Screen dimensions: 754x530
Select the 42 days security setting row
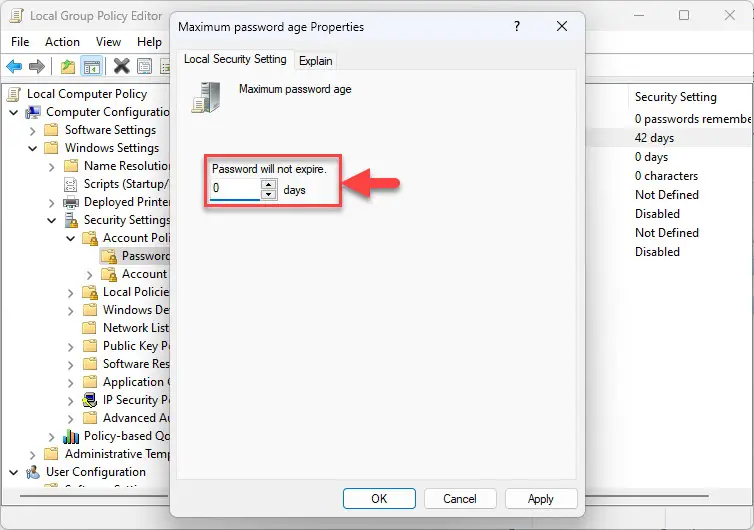pyautogui.click(x=654, y=138)
